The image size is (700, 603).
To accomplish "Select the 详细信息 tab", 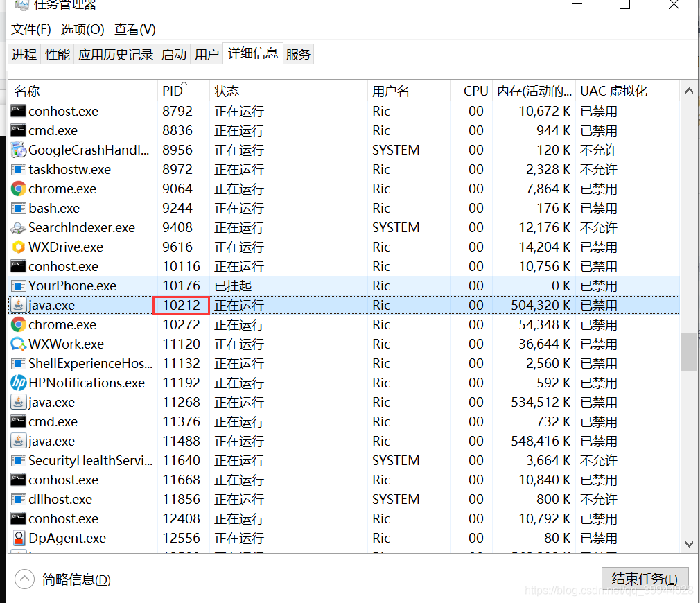I will (253, 53).
